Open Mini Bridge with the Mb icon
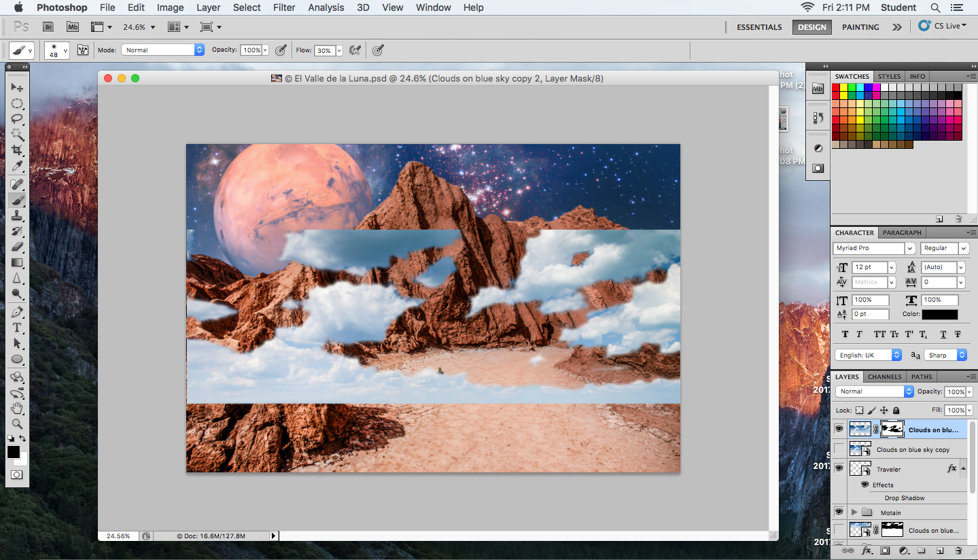 (x=73, y=27)
